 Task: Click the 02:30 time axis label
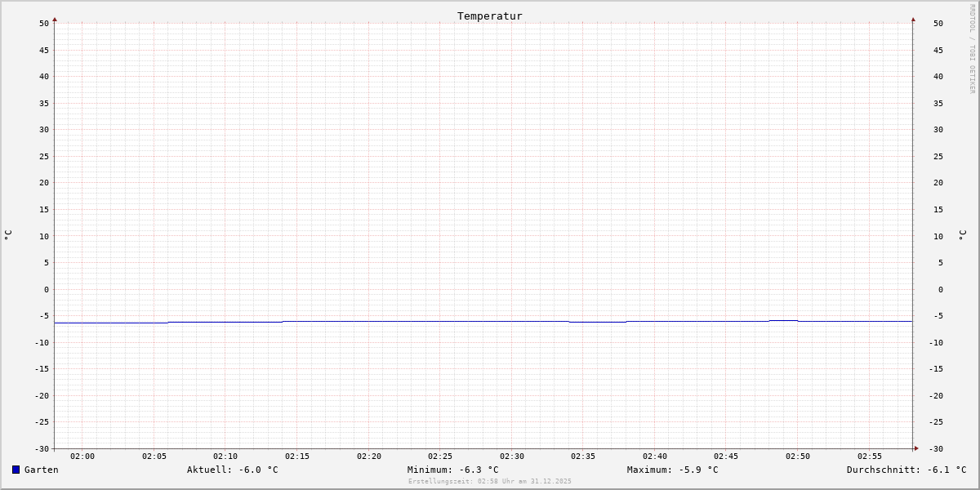pyautogui.click(x=512, y=456)
